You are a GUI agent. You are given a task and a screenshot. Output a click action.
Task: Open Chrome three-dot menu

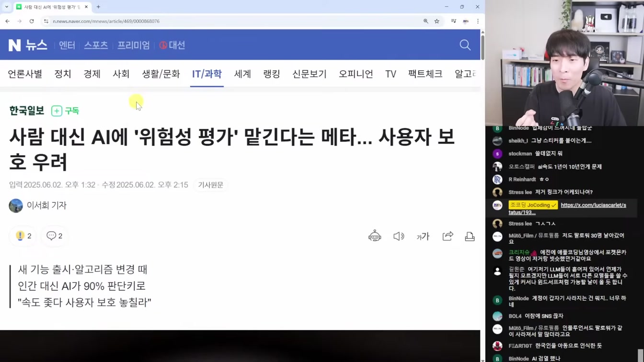(x=478, y=21)
